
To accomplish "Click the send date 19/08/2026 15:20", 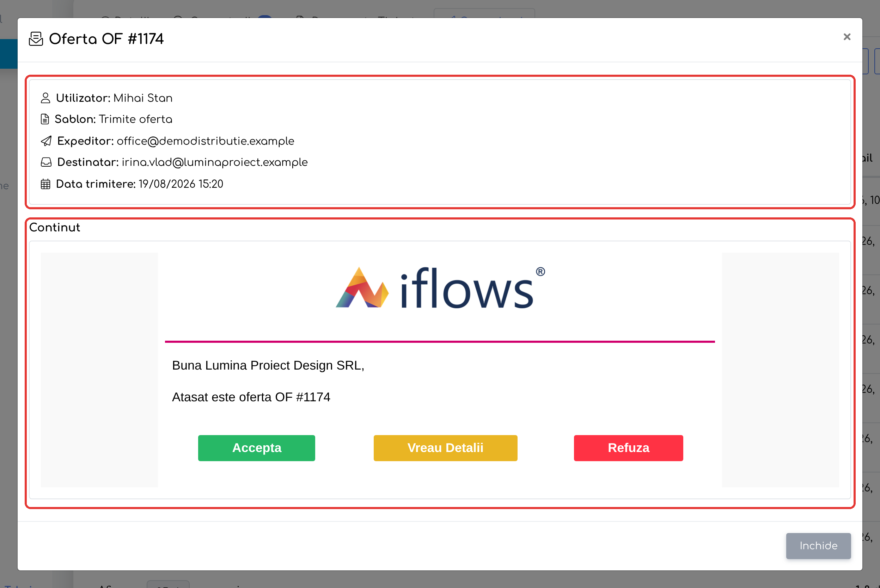I will pyautogui.click(x=181, y=184).
